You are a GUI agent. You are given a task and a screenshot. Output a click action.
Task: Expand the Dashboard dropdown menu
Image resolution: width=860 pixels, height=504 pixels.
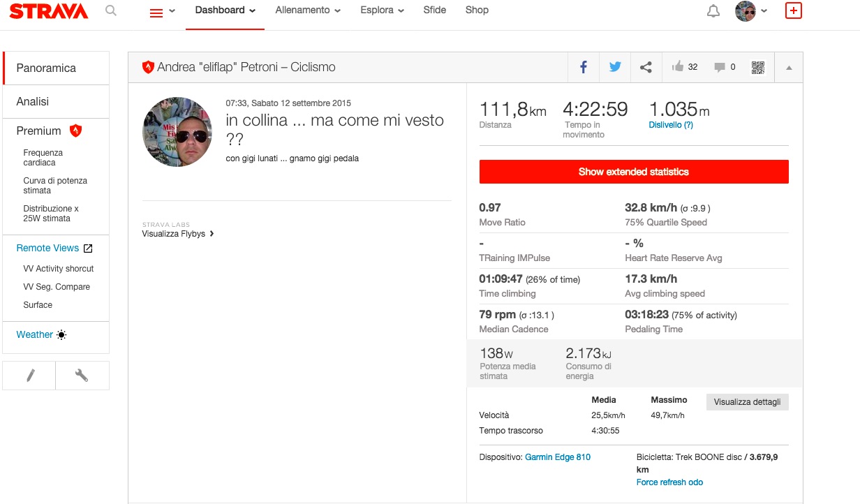[x=225, y=10]
